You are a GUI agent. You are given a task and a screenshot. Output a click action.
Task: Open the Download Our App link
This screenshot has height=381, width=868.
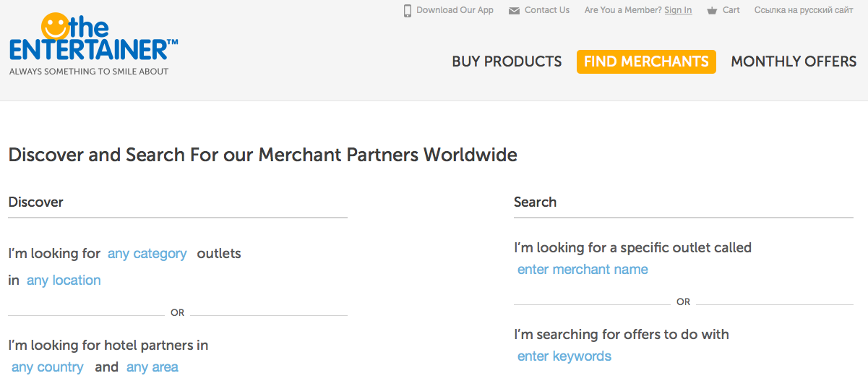point(455,10)
